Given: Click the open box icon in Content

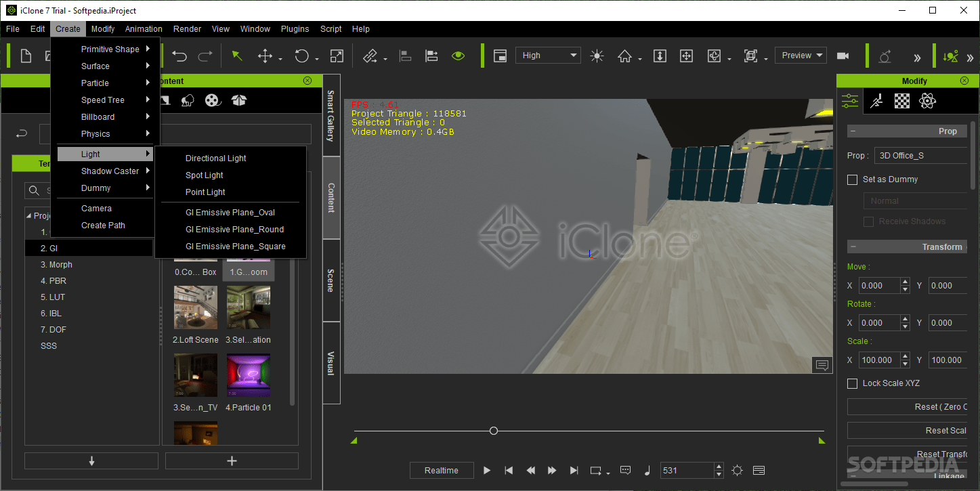Looking at the screenshot, I should click(239, 101).
